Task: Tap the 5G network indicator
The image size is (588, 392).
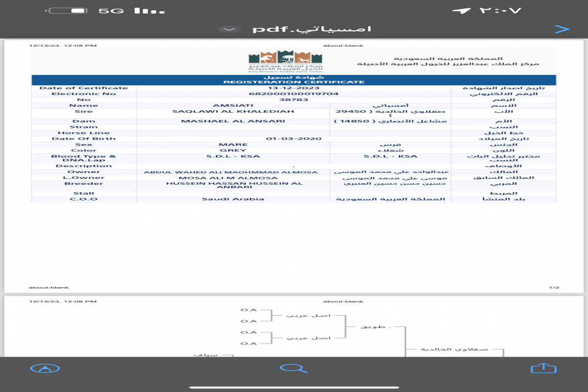Action: click(x=111, y=10)
